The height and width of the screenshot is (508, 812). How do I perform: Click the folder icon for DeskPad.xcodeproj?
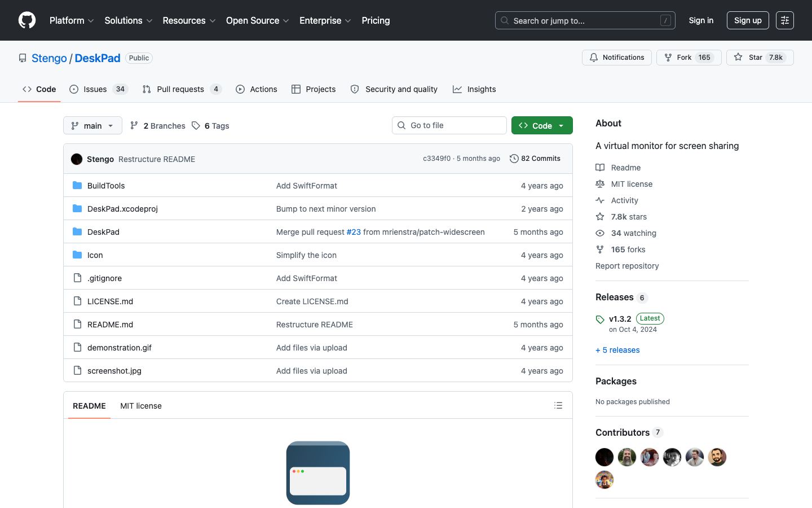pos(77,208)
